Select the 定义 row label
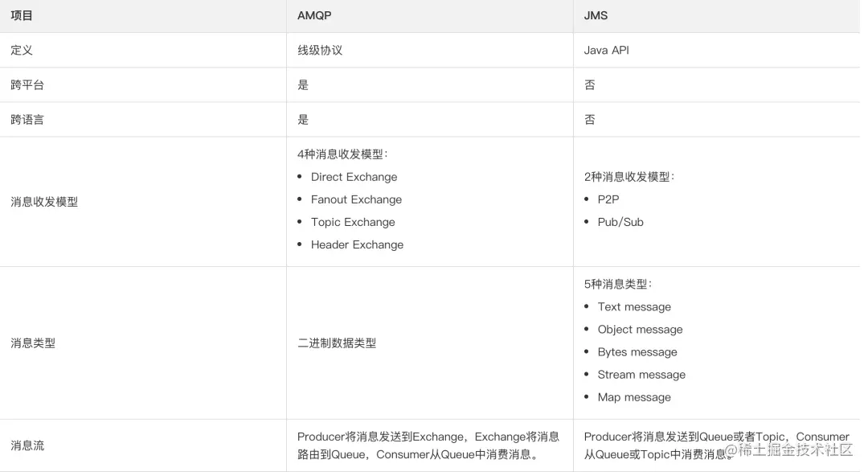The image size is (868, 472). coord(22,50)
